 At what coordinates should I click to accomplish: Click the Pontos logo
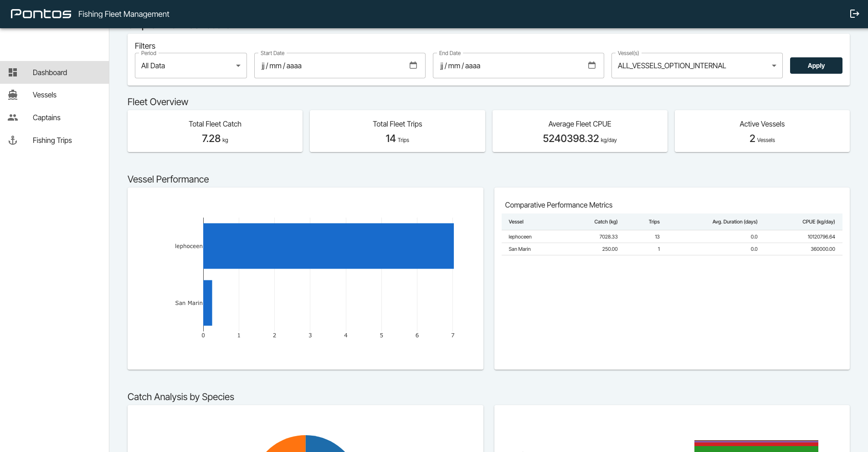pyautogui.click(x=41, y=14)
